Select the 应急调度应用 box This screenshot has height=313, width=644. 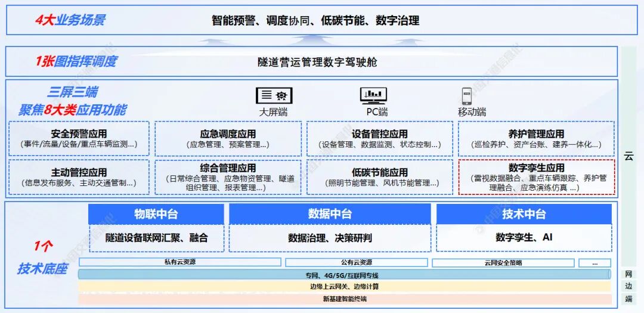228,138
